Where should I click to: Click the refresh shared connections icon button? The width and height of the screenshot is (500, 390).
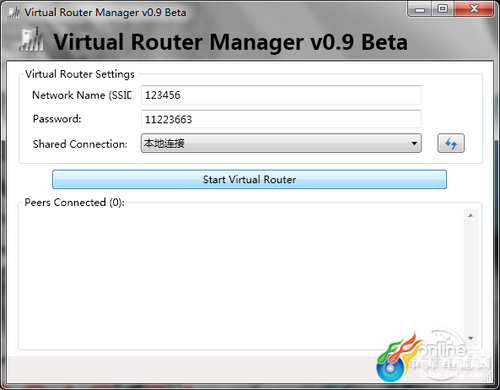point(451,143)
